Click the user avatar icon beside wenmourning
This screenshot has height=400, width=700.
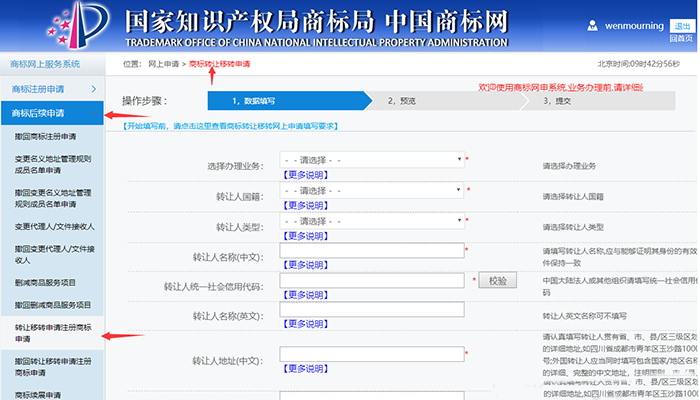pyautogui.click(x=592, y=25)
